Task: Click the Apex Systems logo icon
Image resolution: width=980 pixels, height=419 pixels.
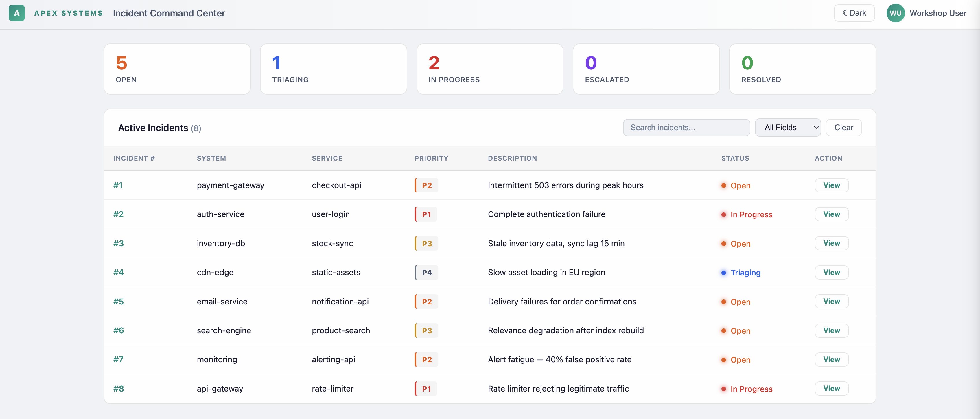Action: coord(17,13)
